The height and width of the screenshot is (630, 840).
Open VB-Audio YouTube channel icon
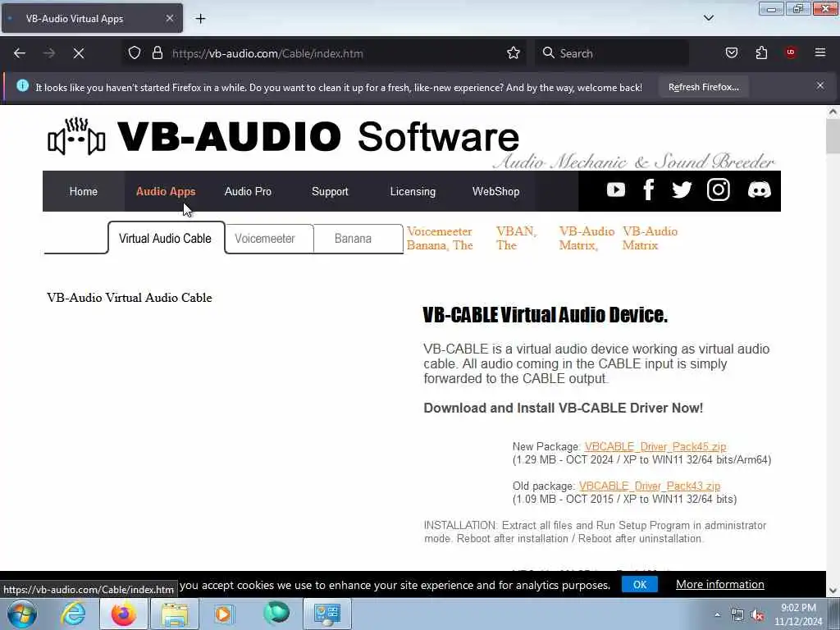[615, 189]
